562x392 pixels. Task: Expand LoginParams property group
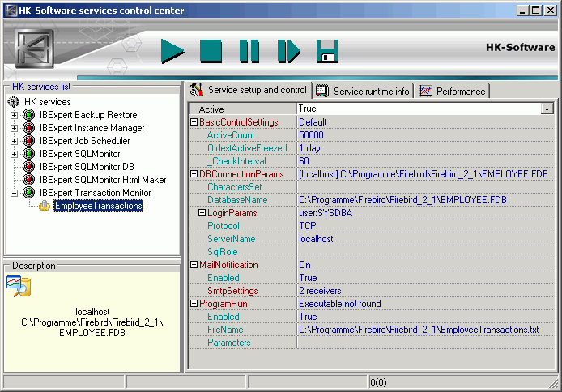[202, 213]
